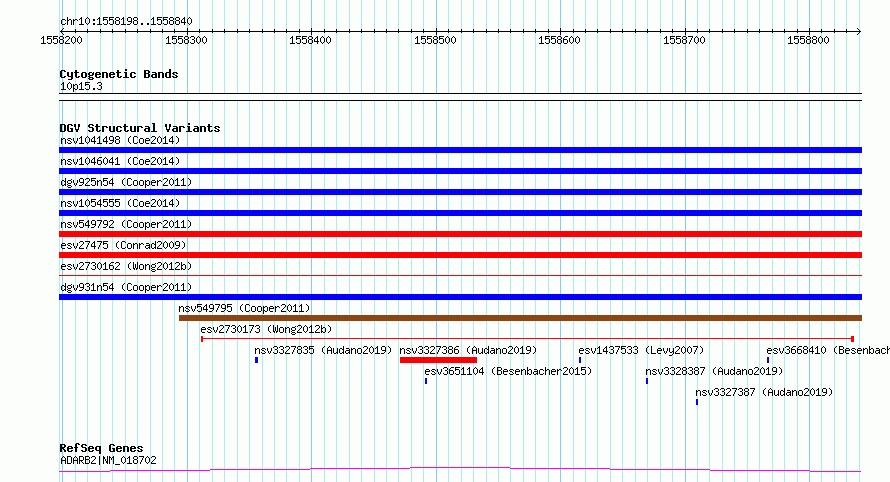Open the nsv3327835 (Audano2019) variant label
This screenshot has height=482, width=890.
323,350
